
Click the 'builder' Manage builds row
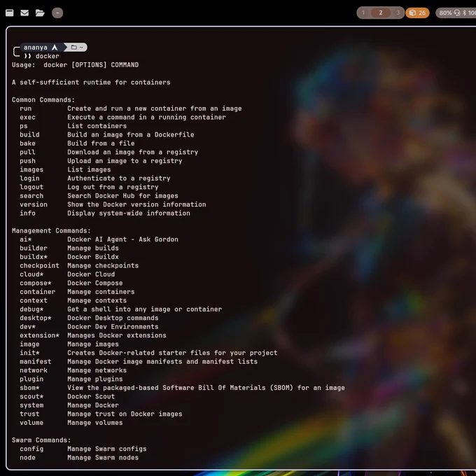tap(69, 248)
